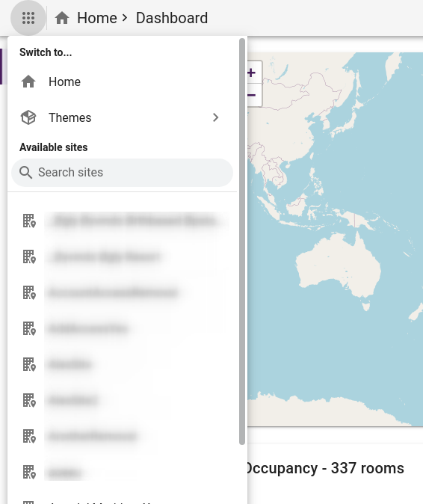Go to Home in the breadcrumb

click(x=97, y=18)
